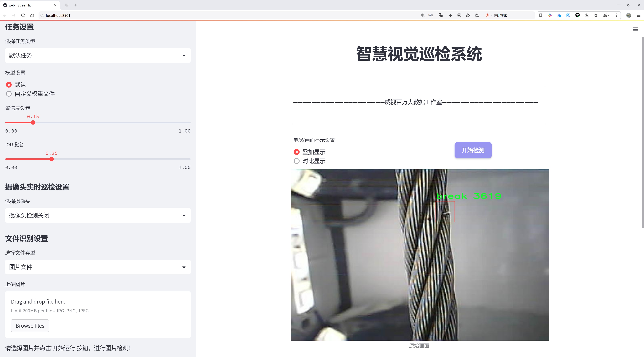Open the downloads arrow icon
Screen dimensions: 644x357
pos(587,15)
